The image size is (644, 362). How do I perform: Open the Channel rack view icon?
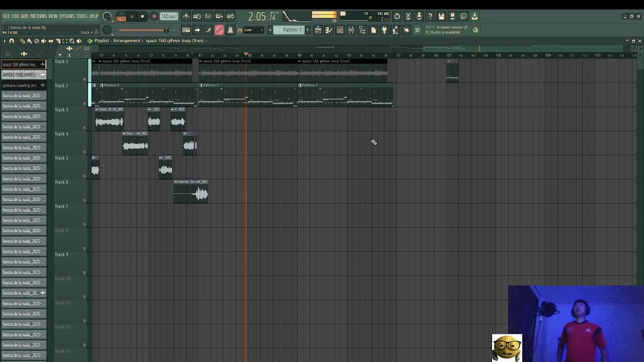[340, 30]
